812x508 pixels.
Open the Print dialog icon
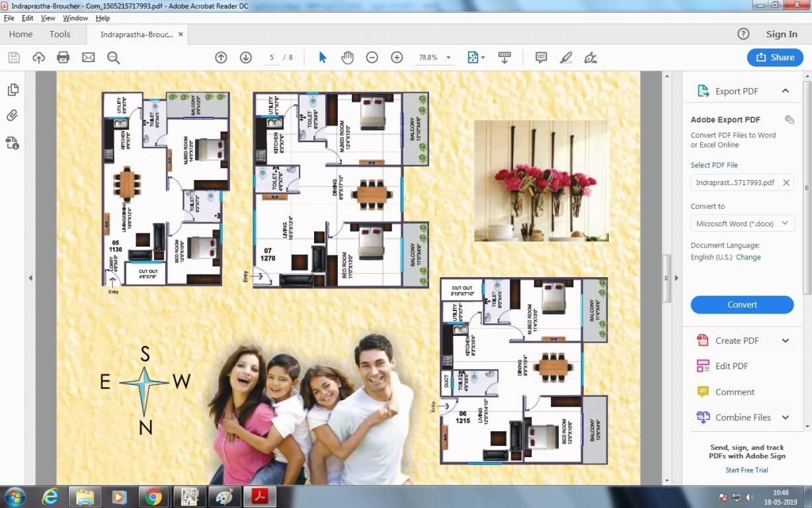point(63,58)
